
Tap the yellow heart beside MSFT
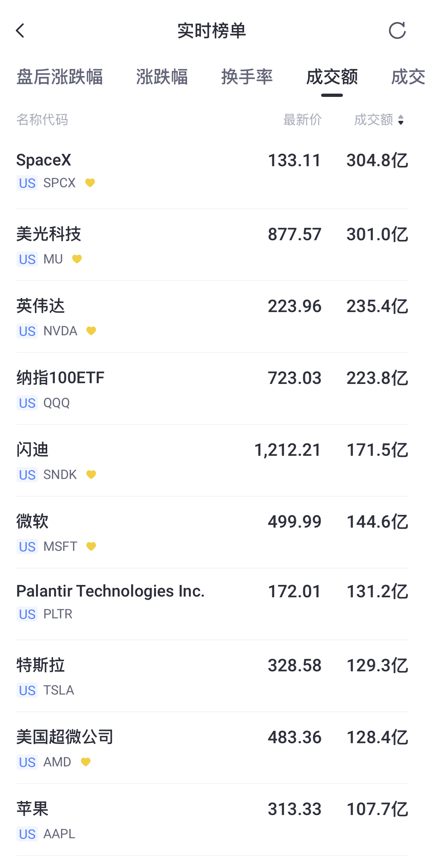91,546
